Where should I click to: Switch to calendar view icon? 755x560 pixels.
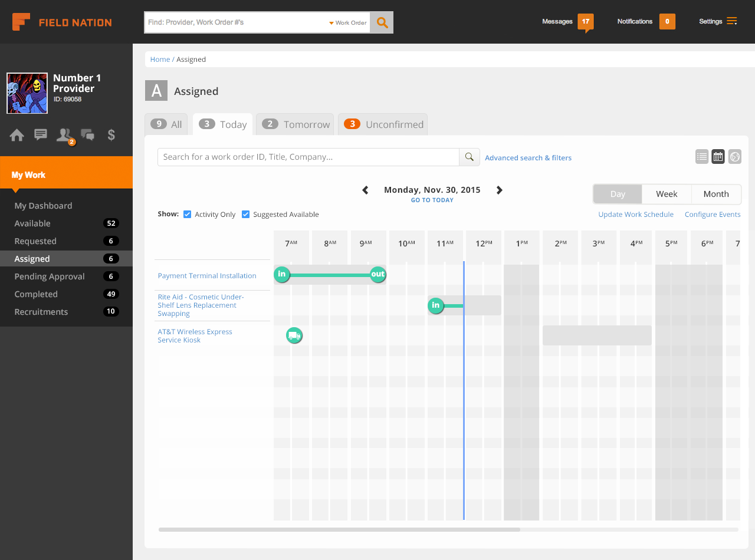click(x=718, y=157)
